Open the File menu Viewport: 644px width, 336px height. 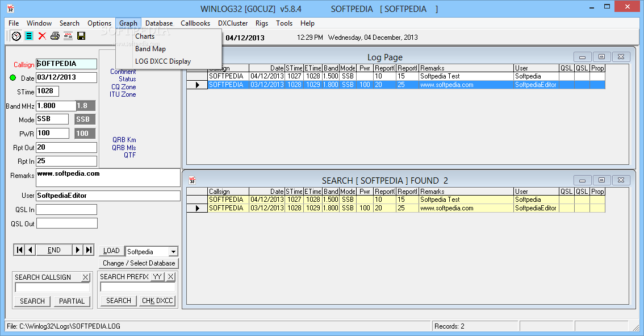point(14,23)
